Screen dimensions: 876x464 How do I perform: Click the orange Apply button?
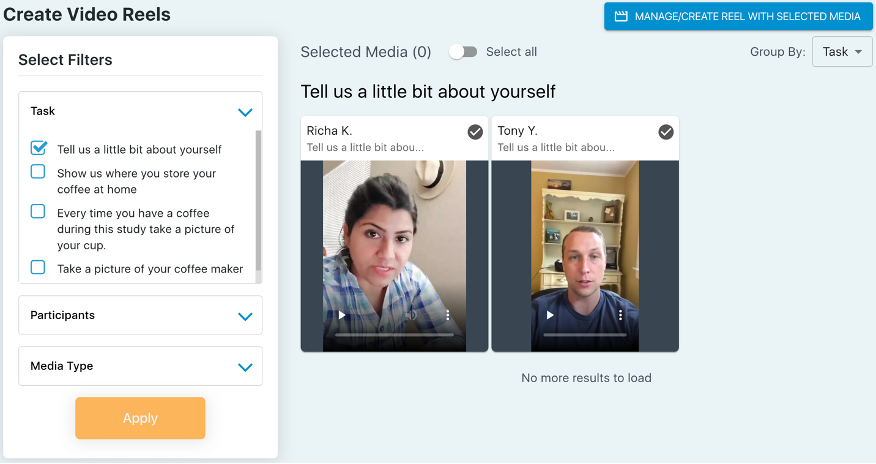[x=140, y=418]
